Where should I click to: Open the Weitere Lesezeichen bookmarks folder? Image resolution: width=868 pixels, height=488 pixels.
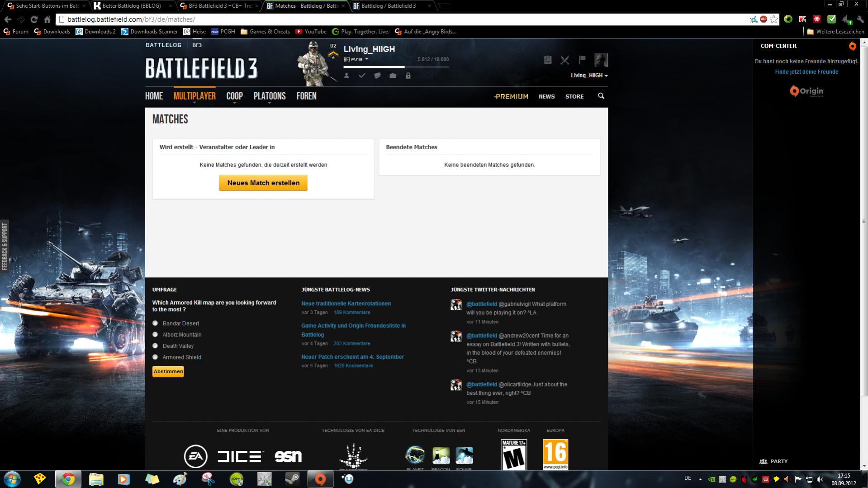pos(835,32)
